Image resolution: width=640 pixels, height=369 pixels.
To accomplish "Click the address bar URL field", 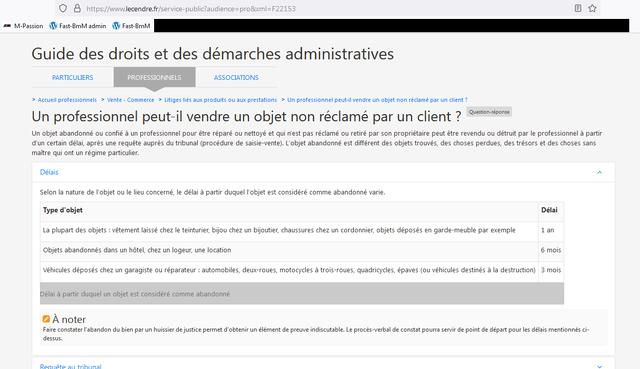I will click(x=327, y=9).
